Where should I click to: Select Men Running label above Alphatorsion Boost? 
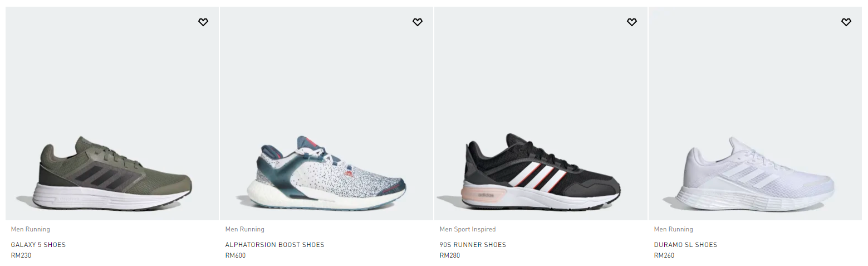pos(245,229)
